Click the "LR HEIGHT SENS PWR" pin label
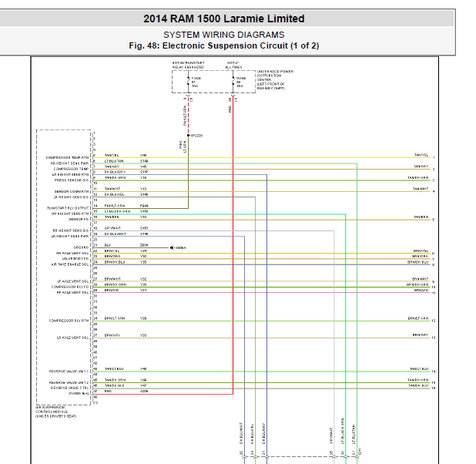 click(70, 237)
